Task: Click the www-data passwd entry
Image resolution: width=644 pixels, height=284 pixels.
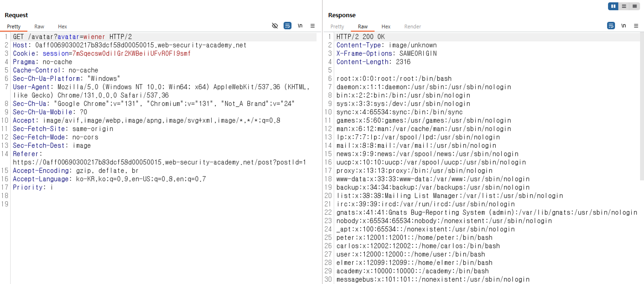Action: coord(433,179)
